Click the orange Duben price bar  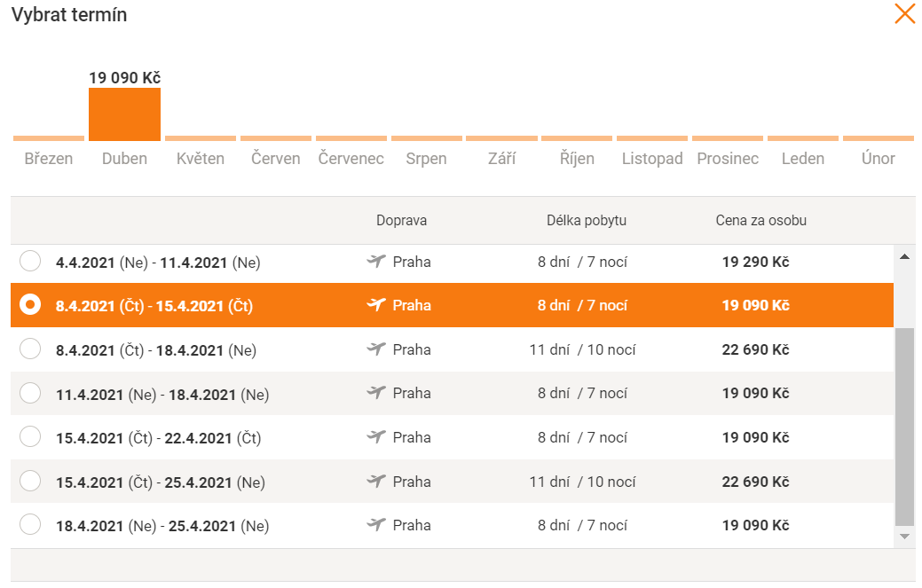(124, 114)
